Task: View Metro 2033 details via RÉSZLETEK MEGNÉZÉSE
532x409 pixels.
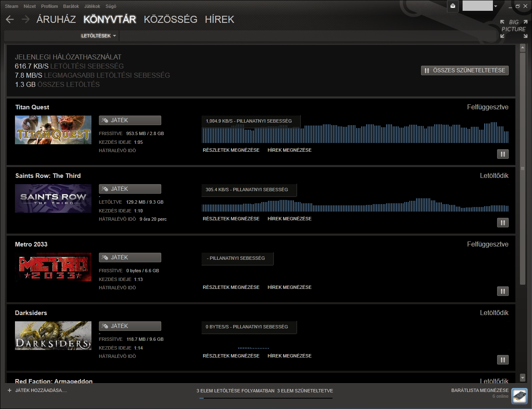Action: [x=231, y=287]
